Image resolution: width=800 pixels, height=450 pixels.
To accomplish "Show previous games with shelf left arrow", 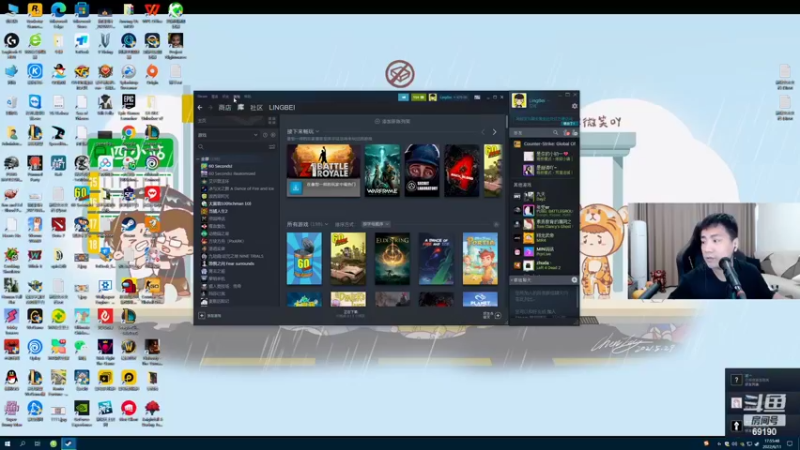I will (483, 132).
